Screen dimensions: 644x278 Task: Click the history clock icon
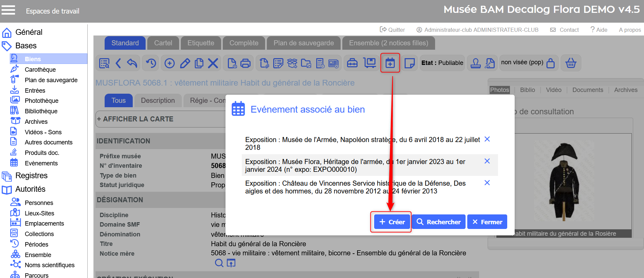(x=151, y=63)
